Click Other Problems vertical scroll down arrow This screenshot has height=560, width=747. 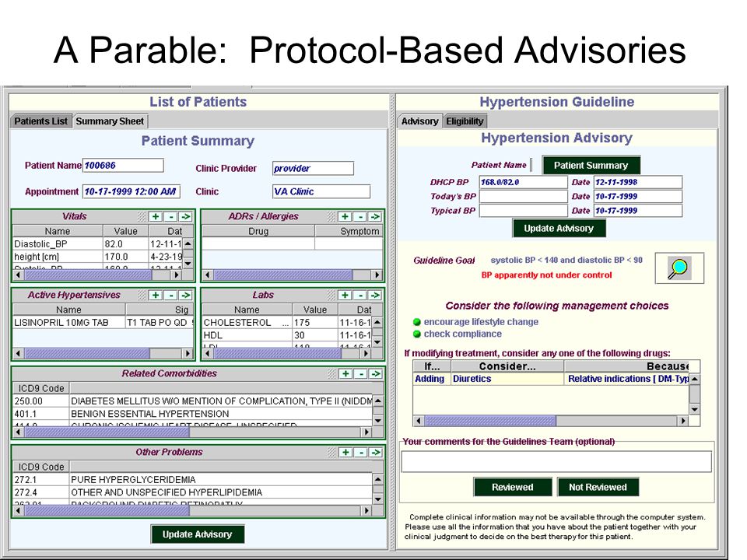pyautogui.click(x=378, y=499)
